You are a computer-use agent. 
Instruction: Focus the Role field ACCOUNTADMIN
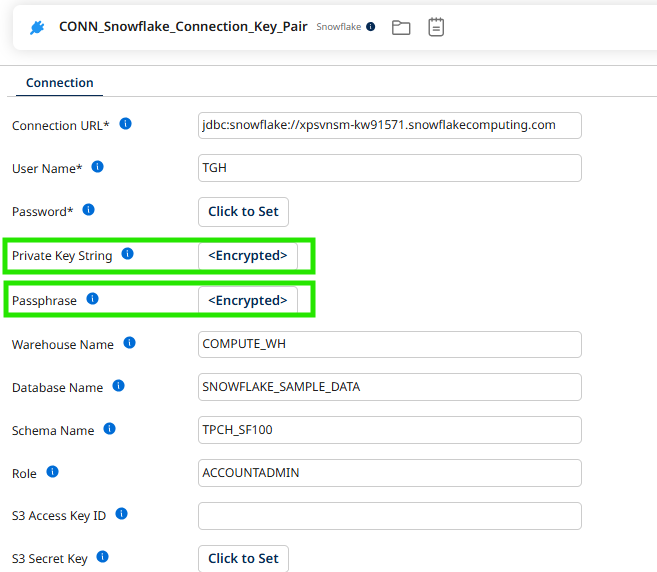click(x=390, y=473)
